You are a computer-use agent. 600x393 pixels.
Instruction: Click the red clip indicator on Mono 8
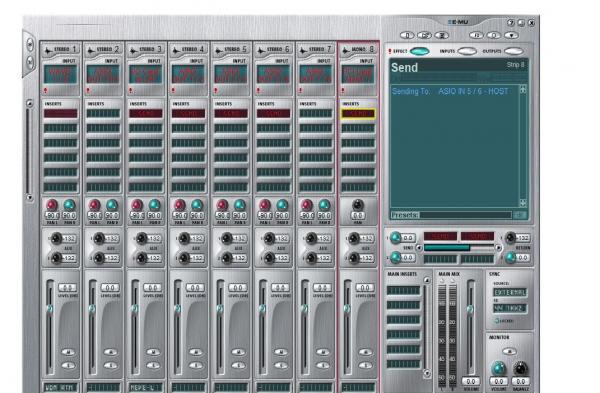(343, 90)
